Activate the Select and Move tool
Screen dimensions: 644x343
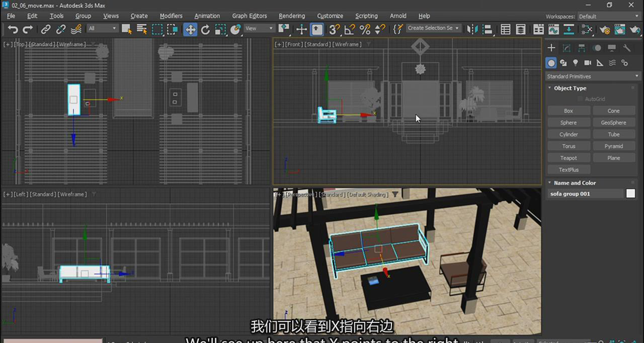click(x=190, y=30)
